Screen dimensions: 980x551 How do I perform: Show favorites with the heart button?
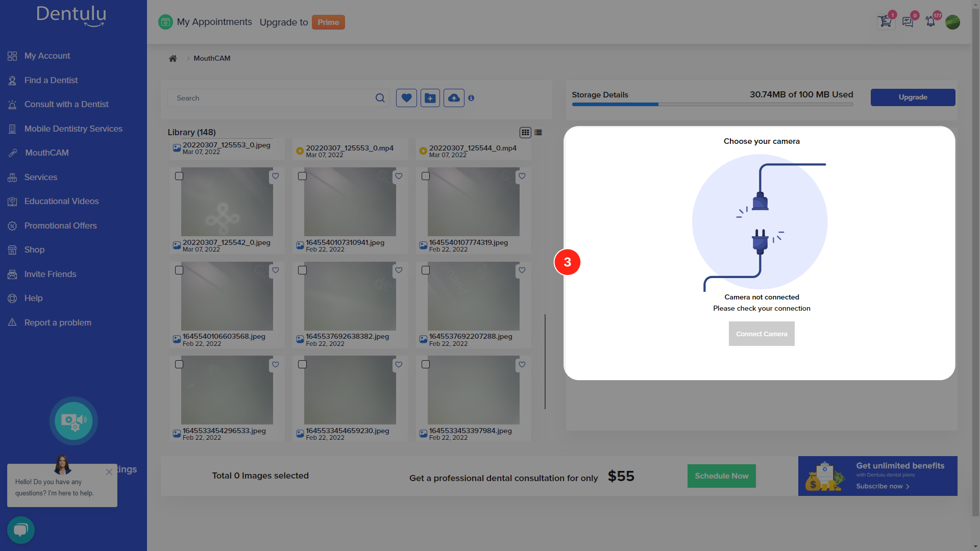[406, 98]
